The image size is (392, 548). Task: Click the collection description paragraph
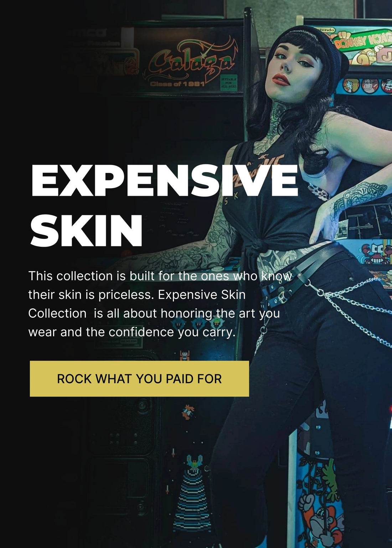(160, 304)
